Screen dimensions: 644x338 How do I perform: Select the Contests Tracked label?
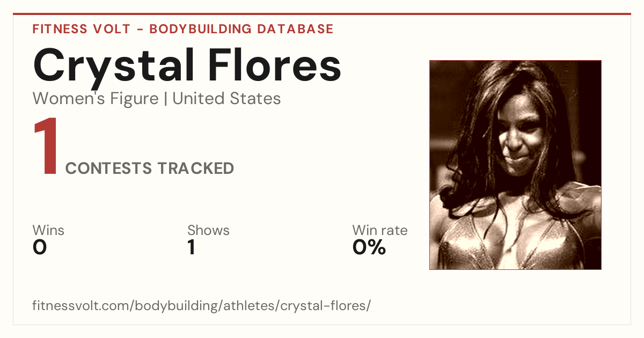coord(150,168)
